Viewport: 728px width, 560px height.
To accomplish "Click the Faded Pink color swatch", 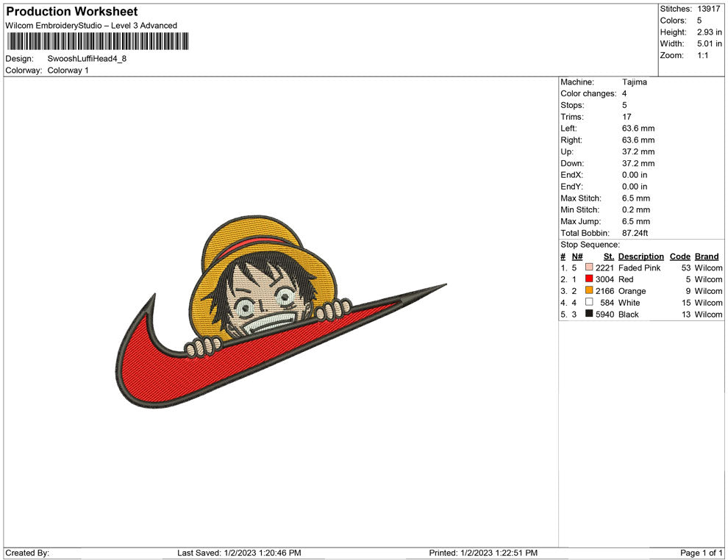I will pos(589,268).
